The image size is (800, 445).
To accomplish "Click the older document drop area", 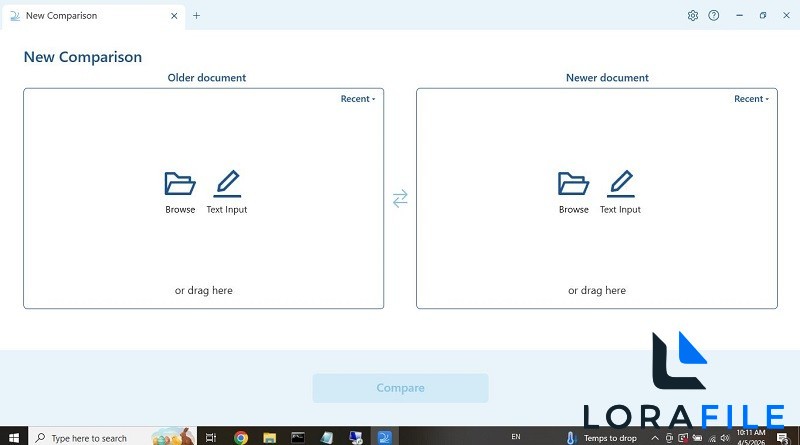I will click(204, 199).
